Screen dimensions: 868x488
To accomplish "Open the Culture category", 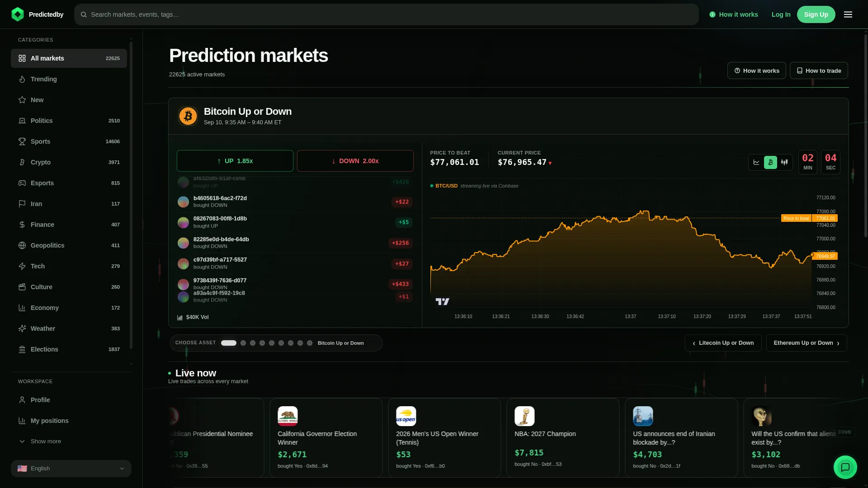I will pyautogui.click(x=69, y=287).
